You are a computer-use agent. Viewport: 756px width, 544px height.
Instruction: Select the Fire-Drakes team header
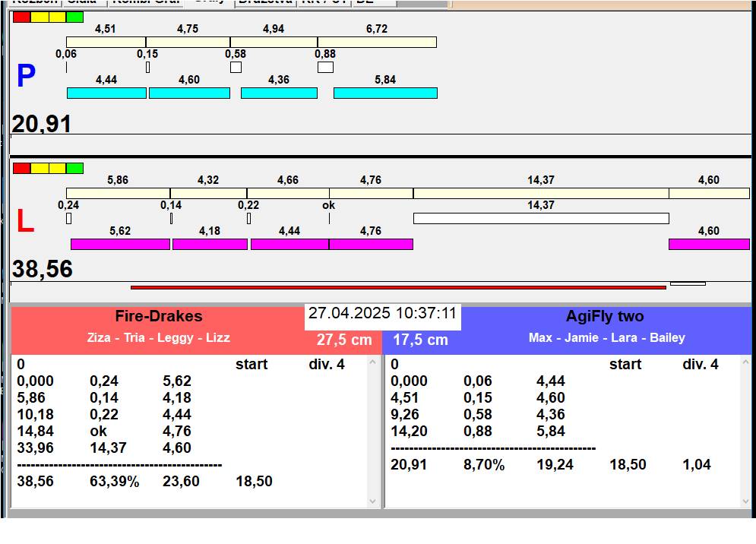159,317
